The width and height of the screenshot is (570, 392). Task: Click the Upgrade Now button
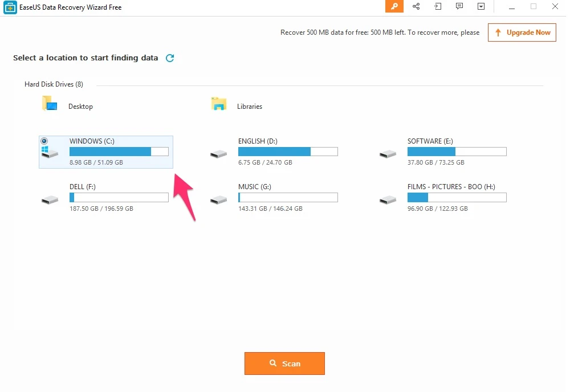[x=522, y=32]
